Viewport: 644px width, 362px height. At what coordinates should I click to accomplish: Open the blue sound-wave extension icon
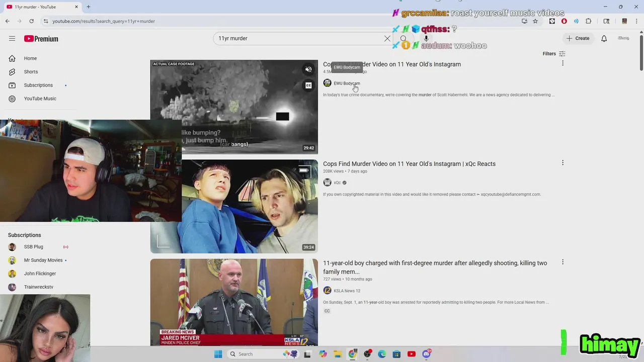point(576,21)
